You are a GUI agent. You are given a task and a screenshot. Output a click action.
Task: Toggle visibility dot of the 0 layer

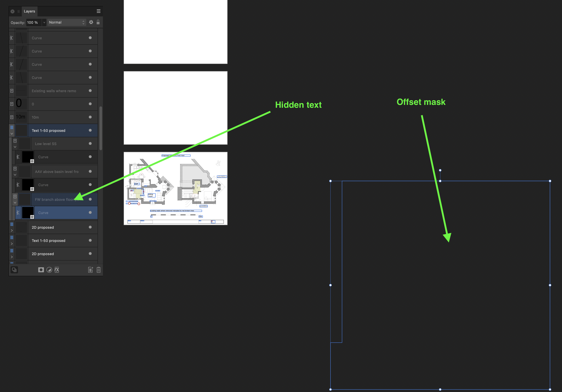pos(90,104)
